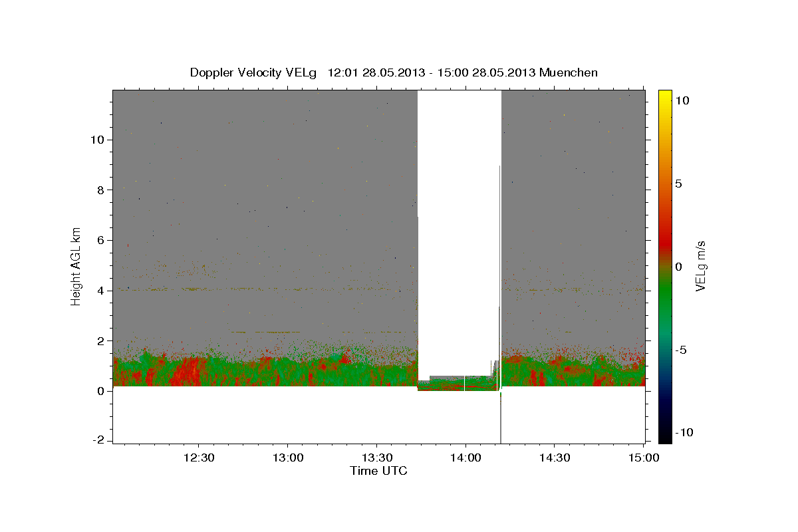Click the height axis label '10'

(x=98, y=140)
